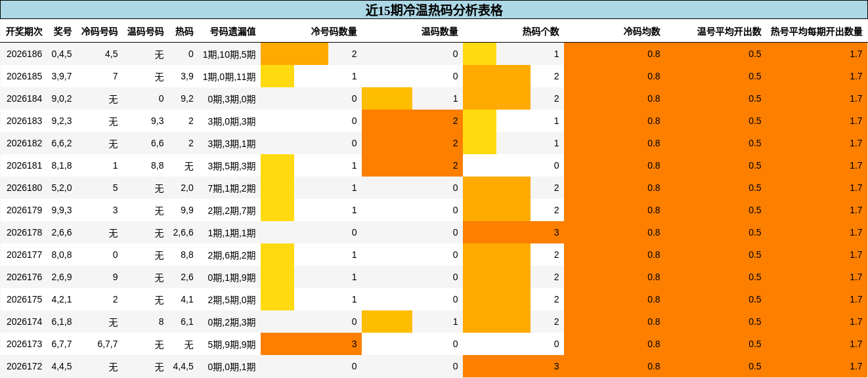Select the winning number 9,9,3

[62, 210]
